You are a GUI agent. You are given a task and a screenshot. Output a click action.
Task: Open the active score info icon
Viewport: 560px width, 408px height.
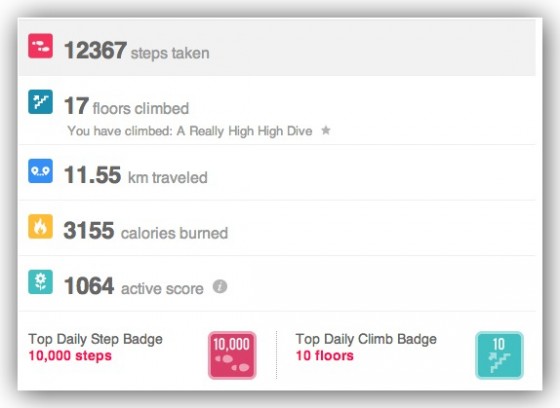point(220,287)
